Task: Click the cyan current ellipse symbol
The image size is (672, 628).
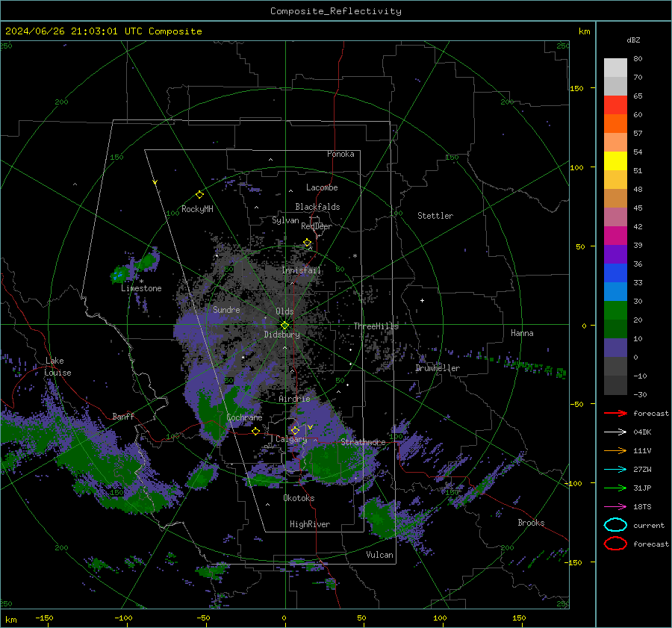Action: click(615, 525)
